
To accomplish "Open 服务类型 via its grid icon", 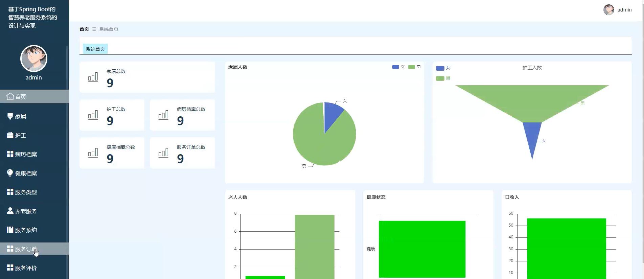I will [x=10, y=192].
